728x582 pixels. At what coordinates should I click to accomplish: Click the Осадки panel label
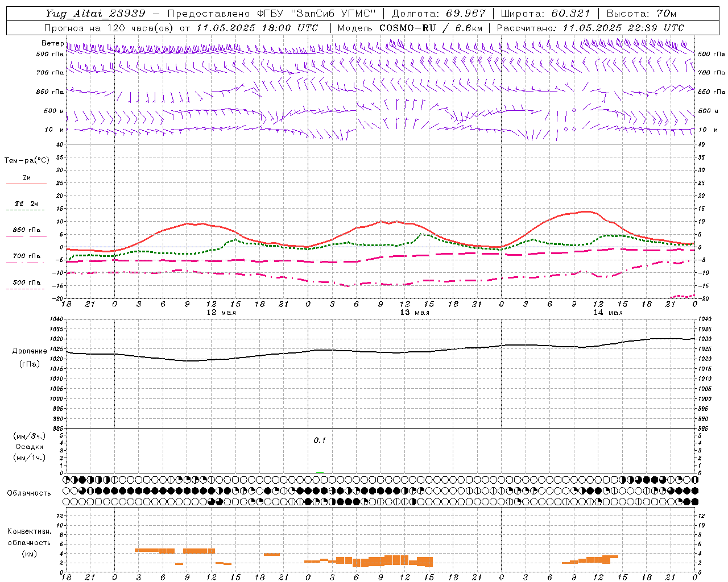point(30,447)
